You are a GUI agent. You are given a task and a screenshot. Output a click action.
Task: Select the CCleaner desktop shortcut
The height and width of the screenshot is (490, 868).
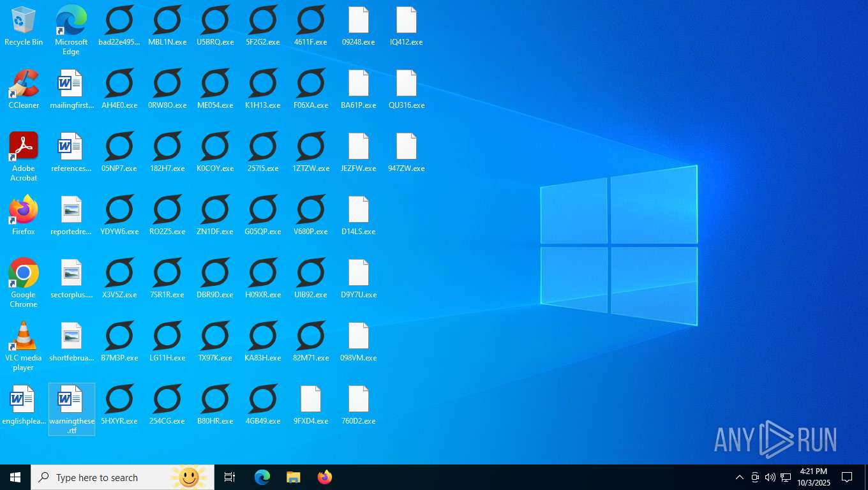click(x=24, y=89)
